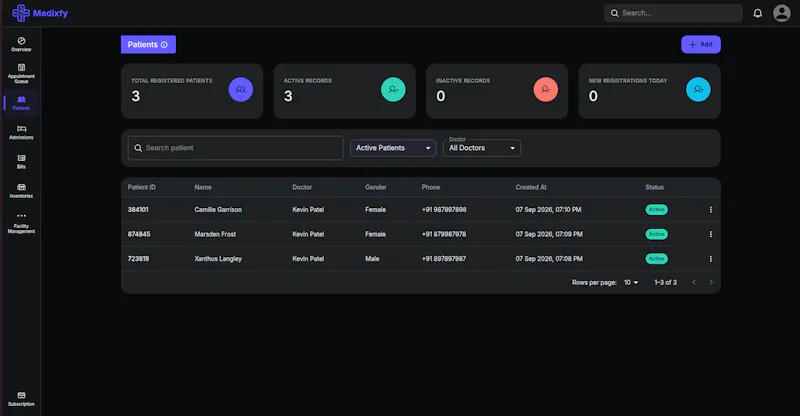Click the Add patient button

click(701, 44)
